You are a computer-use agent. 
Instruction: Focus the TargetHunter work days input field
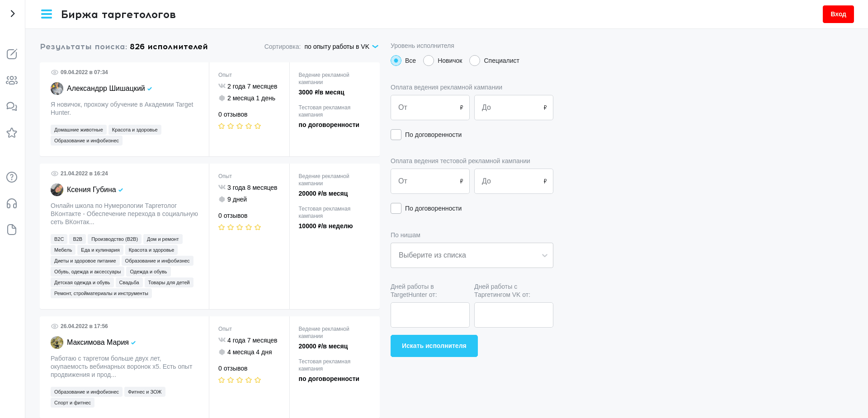point(430,315)
